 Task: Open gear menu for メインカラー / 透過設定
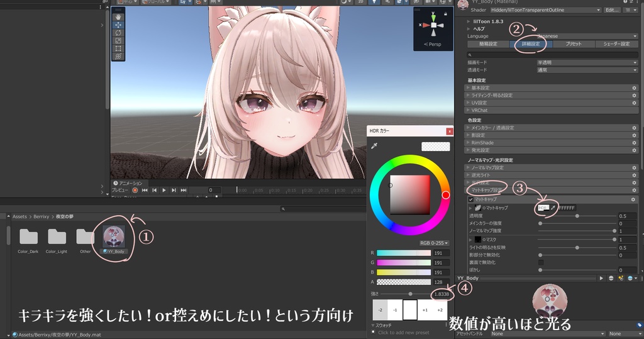[x=634, y=128]
